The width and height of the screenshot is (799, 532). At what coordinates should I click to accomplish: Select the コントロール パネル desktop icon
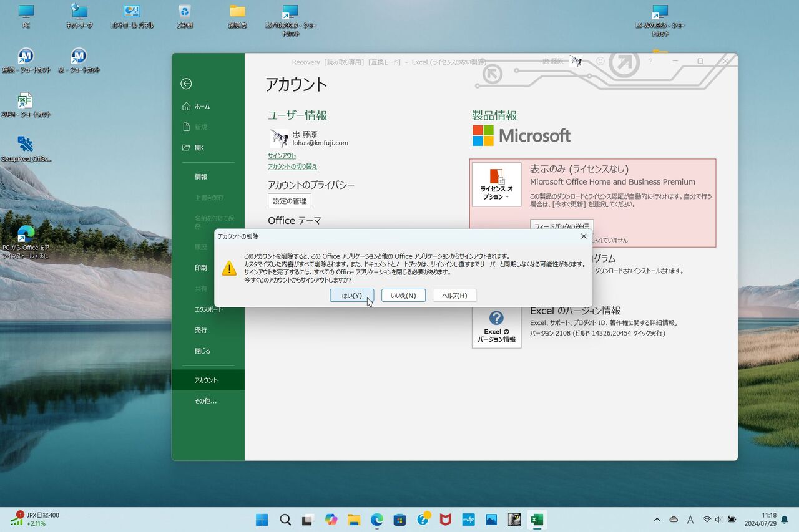tap(132, 16)
